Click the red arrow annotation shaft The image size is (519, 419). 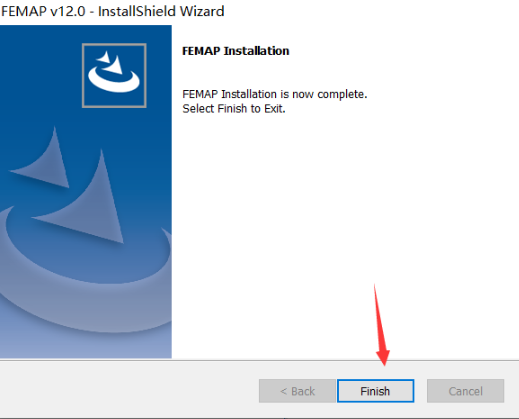point(379,317)
